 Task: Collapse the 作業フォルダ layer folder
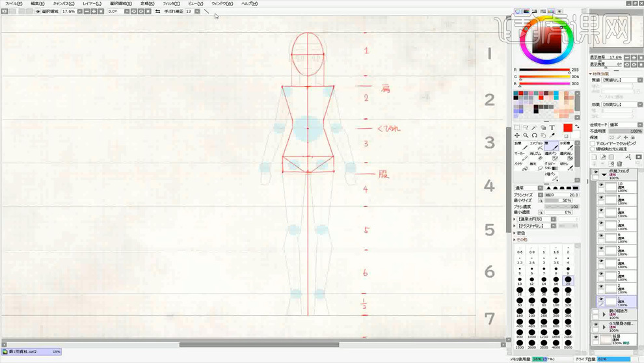click(604, 174)
